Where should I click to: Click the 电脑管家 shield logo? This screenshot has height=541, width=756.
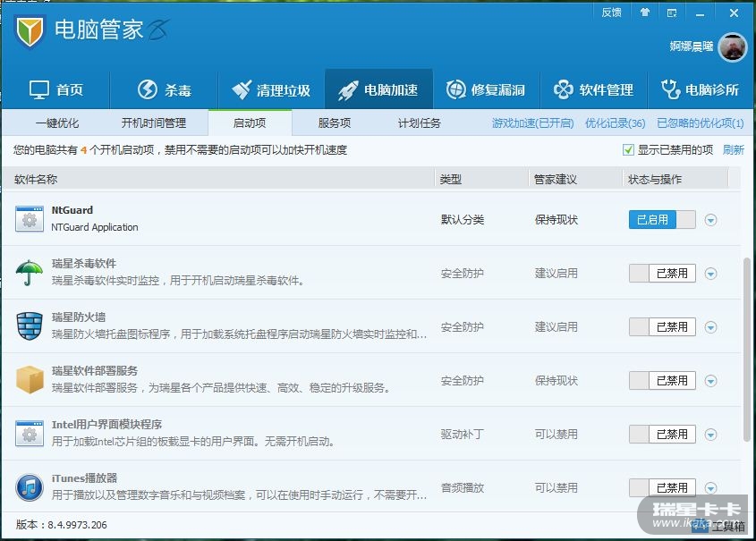pyautogui.click(x=30, y=31)
